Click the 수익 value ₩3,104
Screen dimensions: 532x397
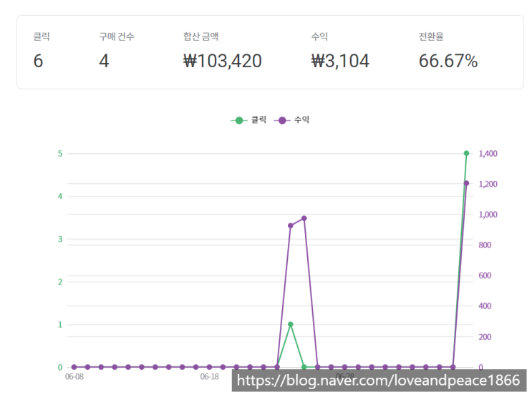coord(340,61)
